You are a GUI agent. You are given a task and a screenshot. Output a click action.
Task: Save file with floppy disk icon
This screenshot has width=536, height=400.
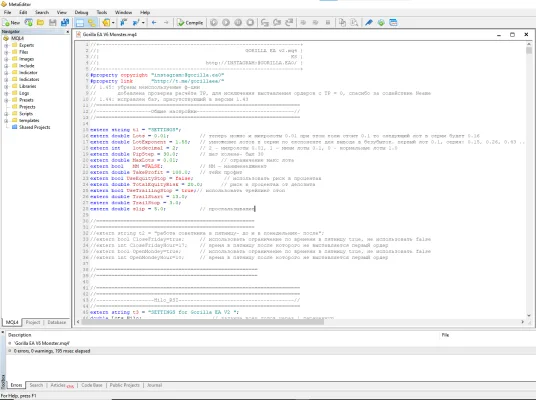[52, 23]
